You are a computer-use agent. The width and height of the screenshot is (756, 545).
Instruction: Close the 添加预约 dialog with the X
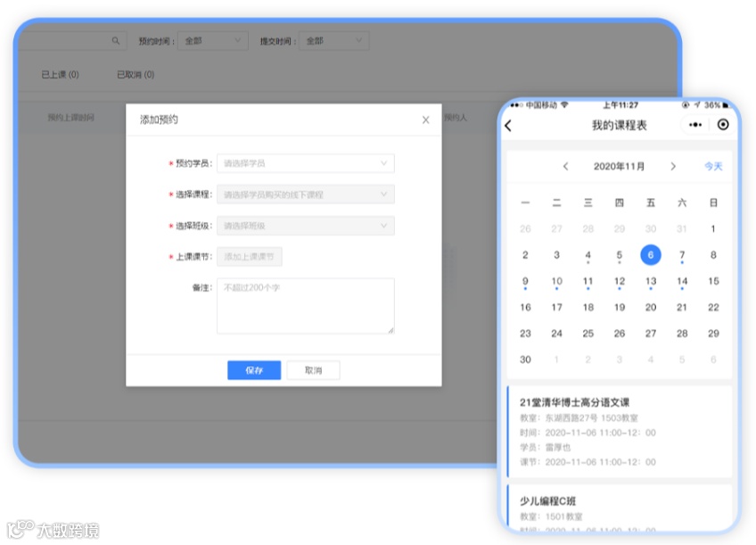pos(426,120)
